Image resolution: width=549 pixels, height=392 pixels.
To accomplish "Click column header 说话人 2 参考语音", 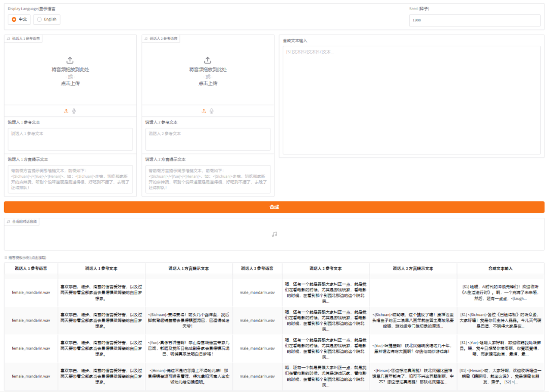I will (x=257, y=269).
